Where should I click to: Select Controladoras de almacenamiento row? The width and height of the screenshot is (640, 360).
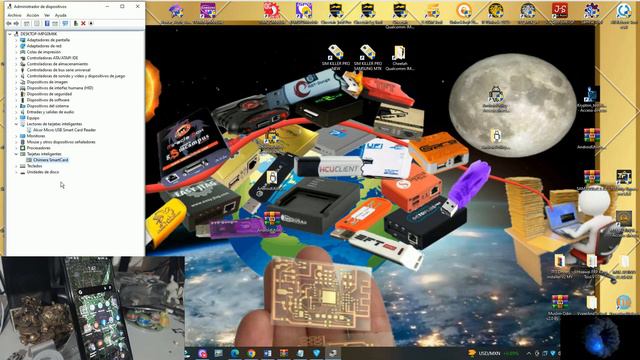54,64
